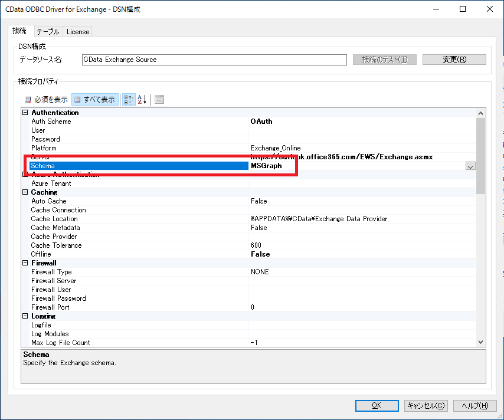
Task: Open help with ヘルプ(H) button
Action: point(474,405)
